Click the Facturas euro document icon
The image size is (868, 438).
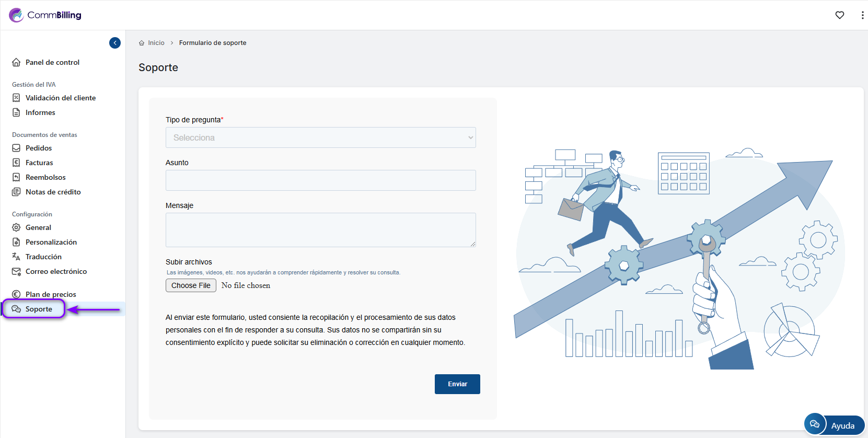coord(16,163)
